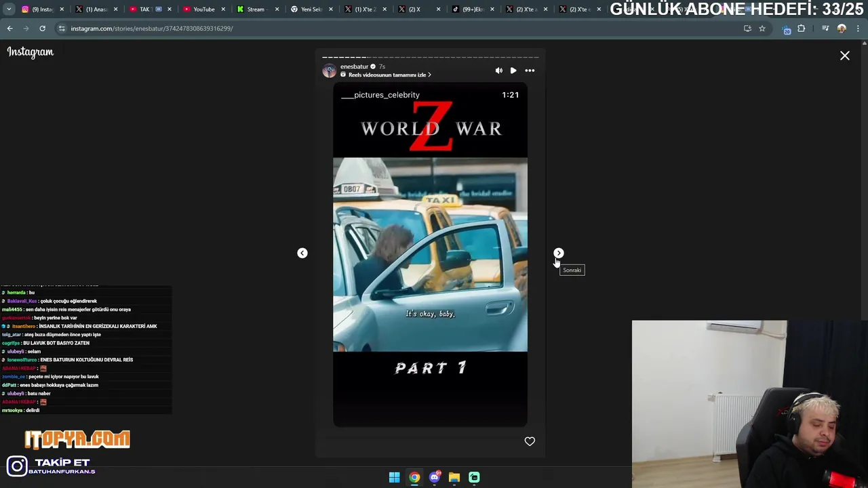Open the extension with the 20 badge
The image size is (868, 488).
[x=787, y=29]
